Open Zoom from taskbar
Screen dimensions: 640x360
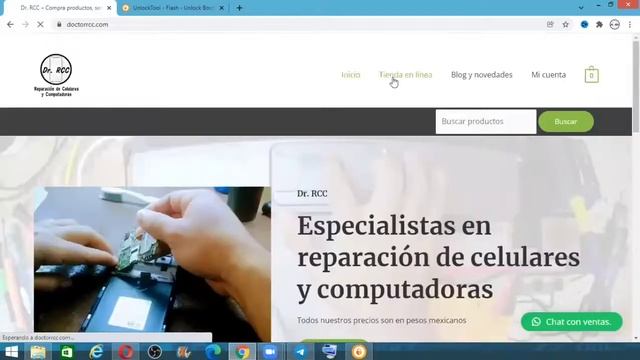pyautogui.click(x=270, y=352)
